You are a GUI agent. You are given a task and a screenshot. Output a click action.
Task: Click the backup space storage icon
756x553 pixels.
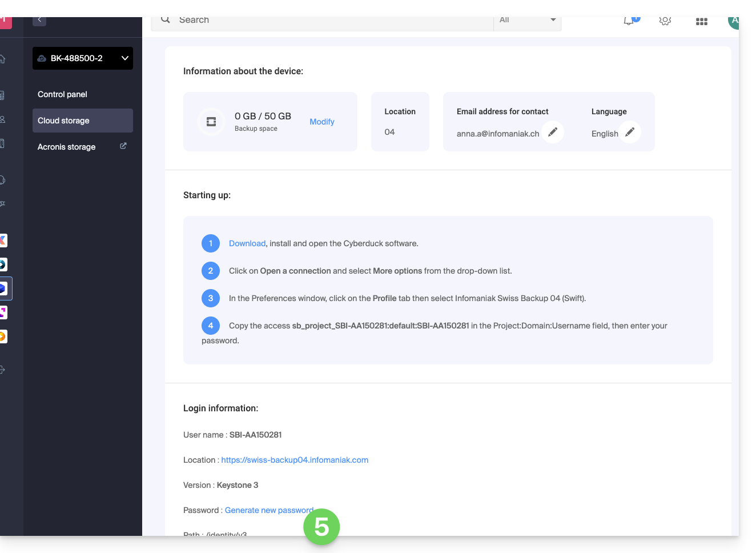pyautogui.click(x=211, y=122)
